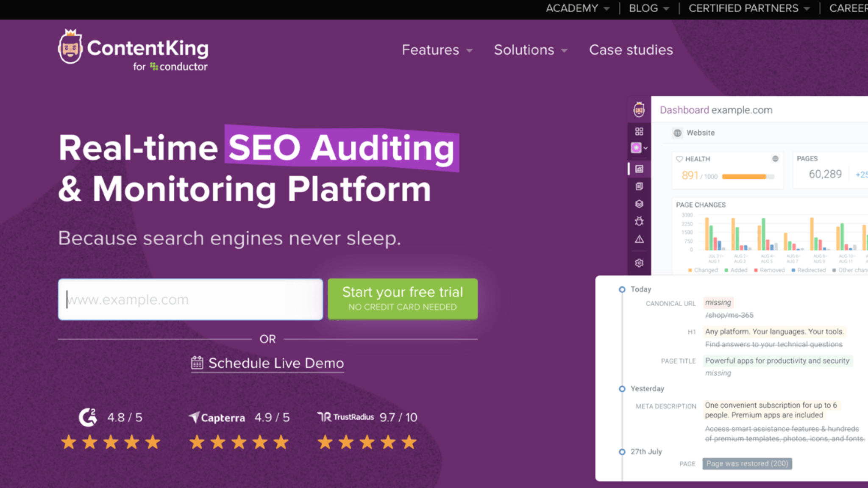Select the apps grid icon in the sidebar
This screenshot has width=868, height=488.
point(639,131)
